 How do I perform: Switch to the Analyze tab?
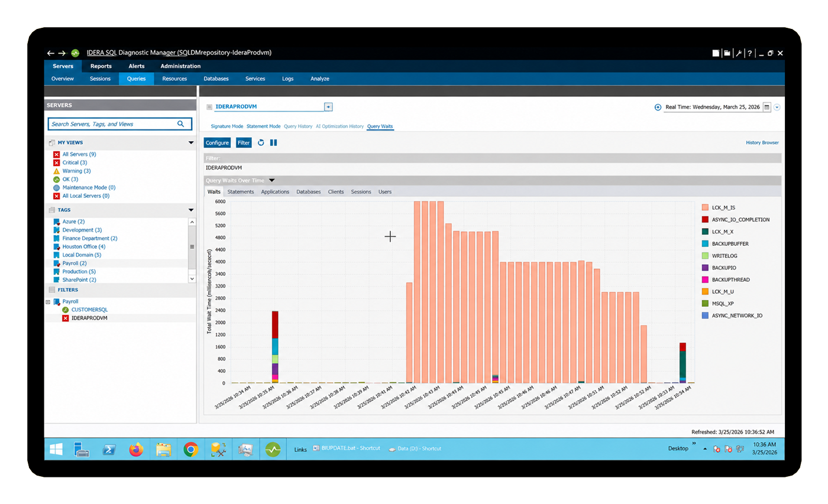[x=320, y=79]
